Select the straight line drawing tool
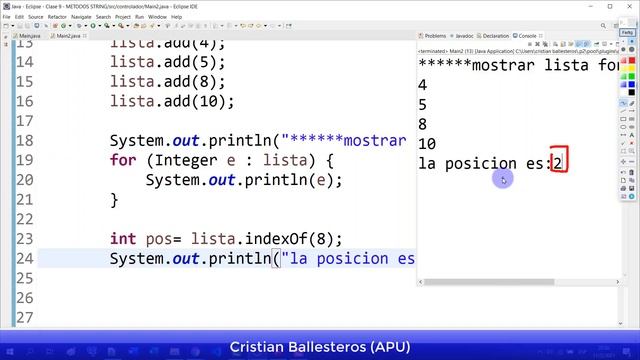The width and height of the screenshot is (640, 360). tap(623, 111)
